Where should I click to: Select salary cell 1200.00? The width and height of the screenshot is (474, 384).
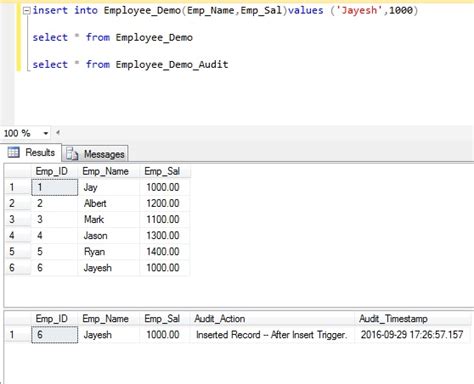165,203
